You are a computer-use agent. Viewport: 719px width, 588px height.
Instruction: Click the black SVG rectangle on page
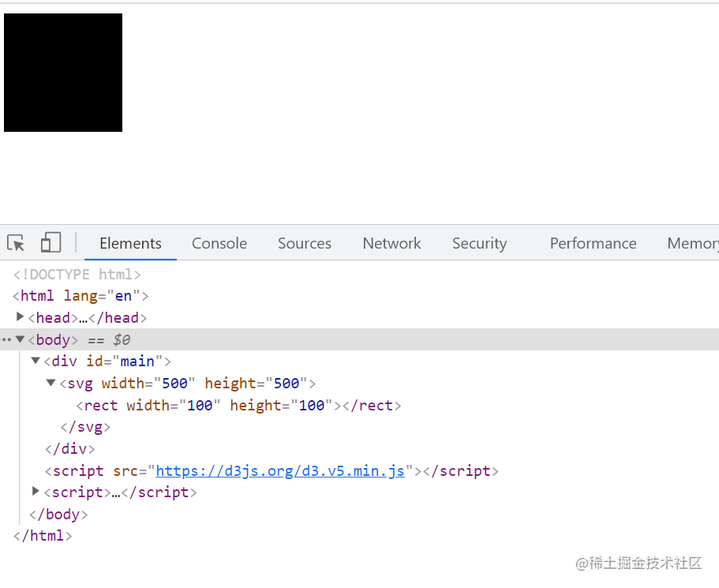(62, 72)
